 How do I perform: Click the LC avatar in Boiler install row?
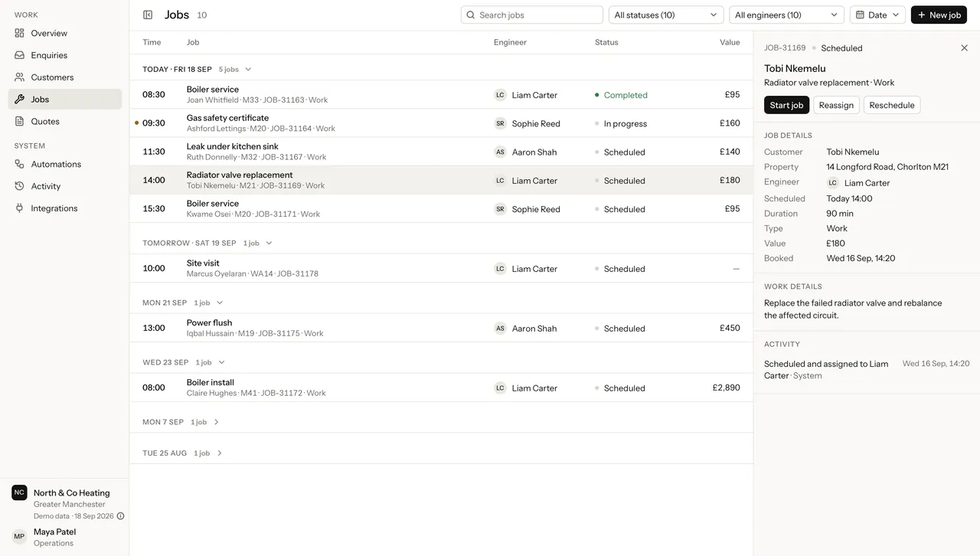[500, 388]
